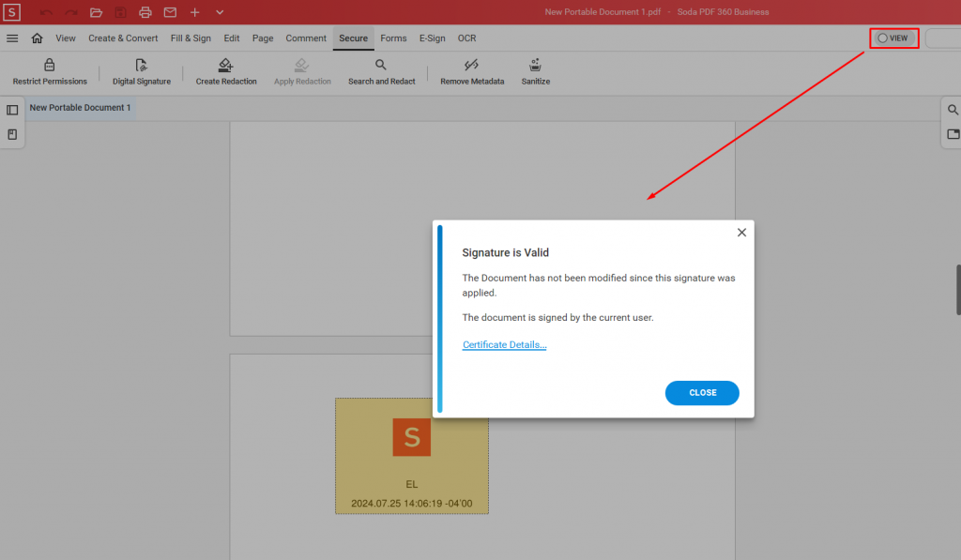Click signature timestamp 2024.07.25 14:06:19
961x560 pixels.
click(x=412, y=504)
